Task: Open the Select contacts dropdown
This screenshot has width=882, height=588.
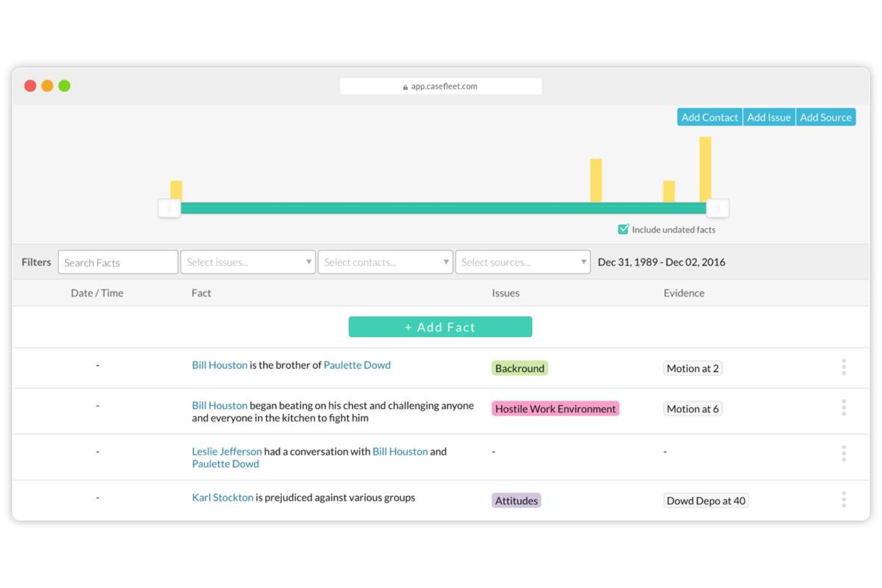Action: [385, 262]
